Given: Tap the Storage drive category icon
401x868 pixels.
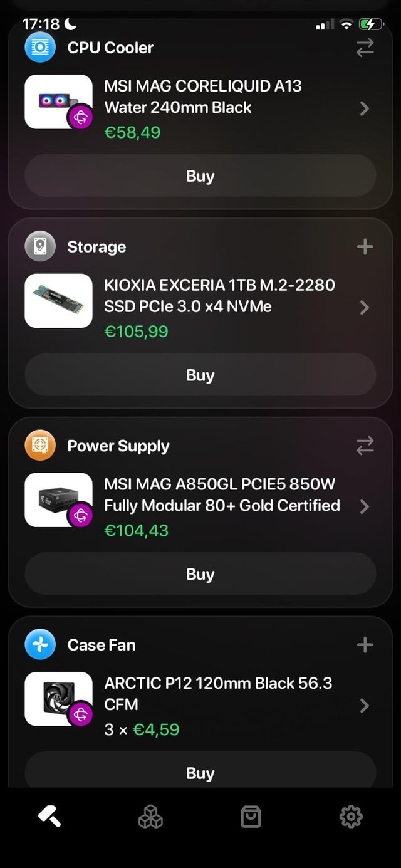Looking at the screenshot, I should 40,246.
